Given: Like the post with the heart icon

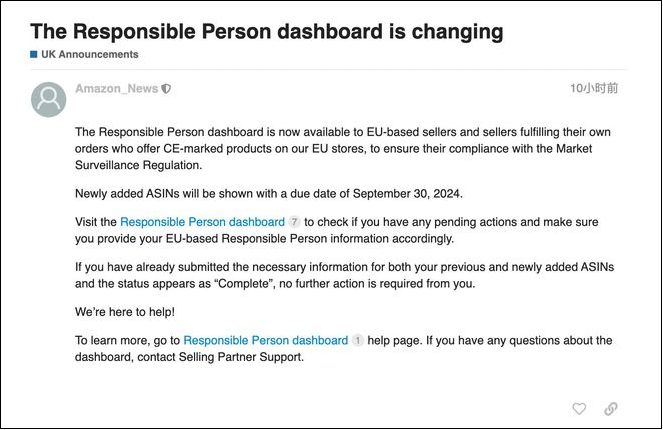Looking at the screenshot, I should point(578,409).
